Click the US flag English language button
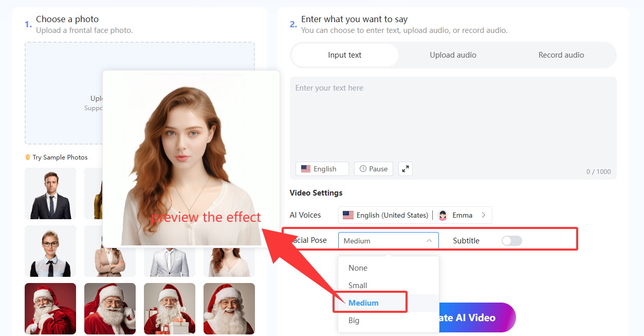 click(322, 169)
